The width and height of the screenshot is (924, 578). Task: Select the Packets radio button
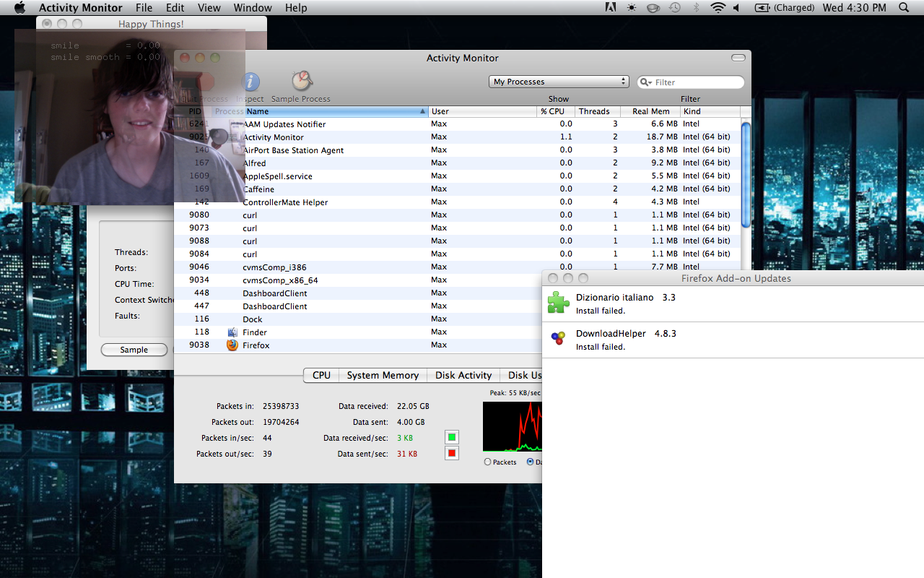488,462
